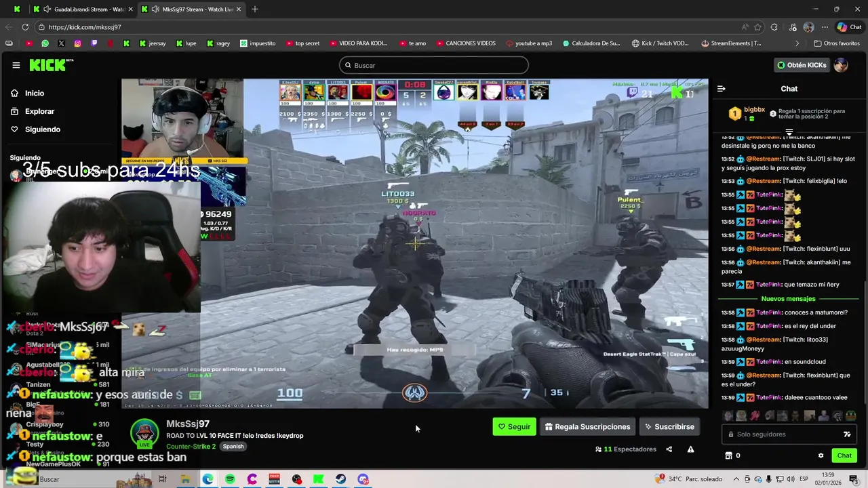The width and height of the screenshot is (868, 488).
Task: Open the 11 Espectadores viewer count
Action: click(x=626, y=449)
